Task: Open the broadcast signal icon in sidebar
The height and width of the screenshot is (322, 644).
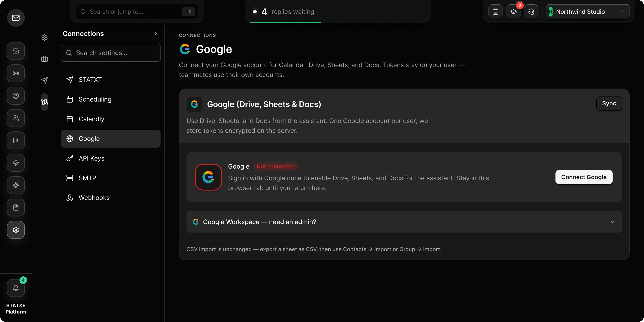Action: tap(16, 73)
